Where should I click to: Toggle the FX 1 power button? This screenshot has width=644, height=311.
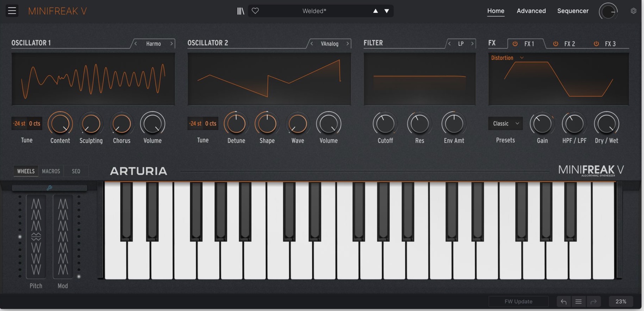pyautogui.click(x=515, y=43)
